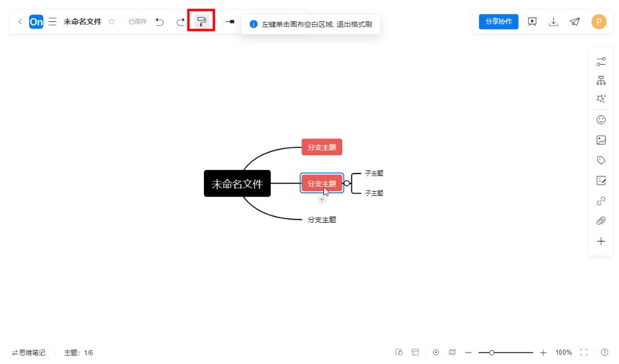Click the plus button below selected branch
Viewport: 619px width, 364px height.
[322, 200]
